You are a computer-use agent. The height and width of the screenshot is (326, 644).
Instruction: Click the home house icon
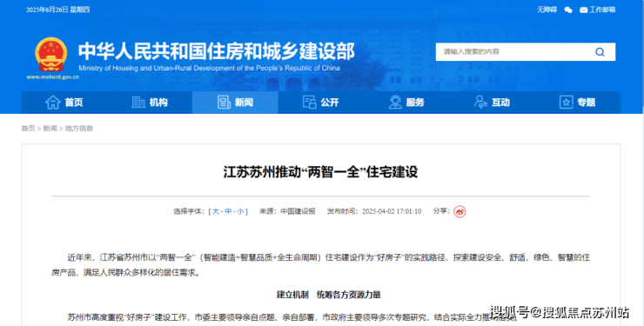53,102
